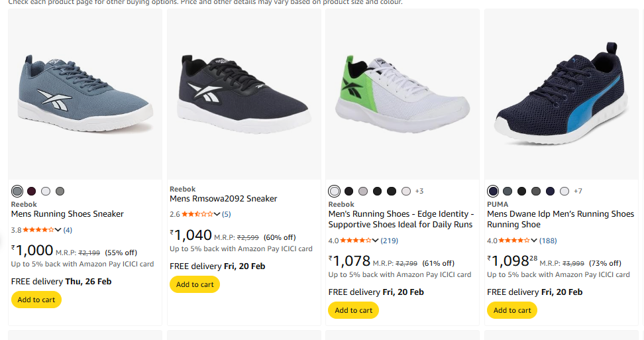Open Mens Rmsowa2092 Sneaker product title

(x=223, y=199)
